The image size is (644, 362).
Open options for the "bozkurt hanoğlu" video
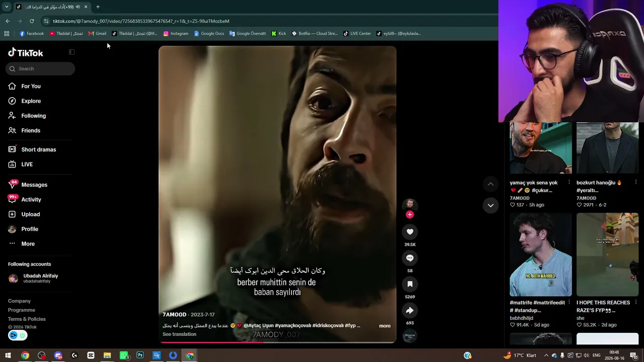636,183
